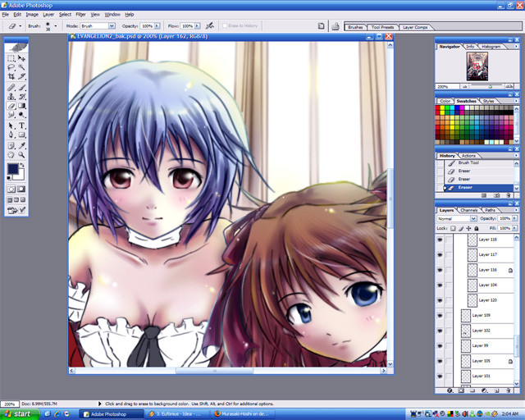Select the Type tool
The height and width of the screenshot is (420, 525).
22,126
